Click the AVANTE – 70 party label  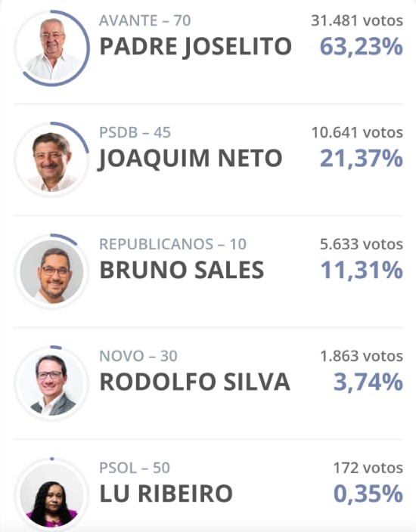[x=145, y=20]
